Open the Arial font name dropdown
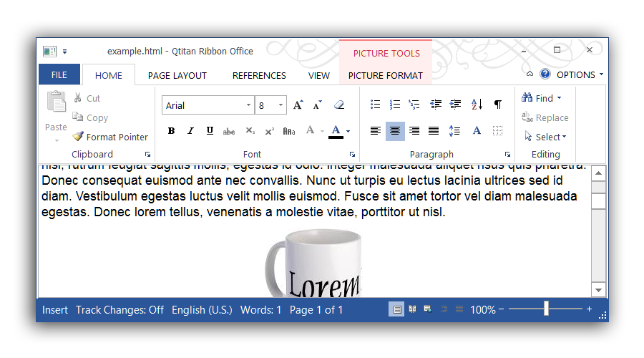 [x=248, y=105]
